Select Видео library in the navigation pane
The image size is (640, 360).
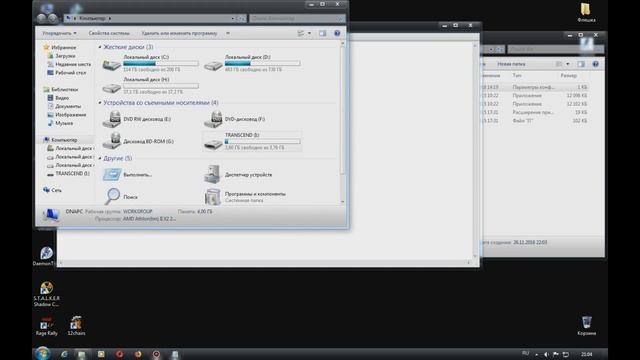coord(58,98)
